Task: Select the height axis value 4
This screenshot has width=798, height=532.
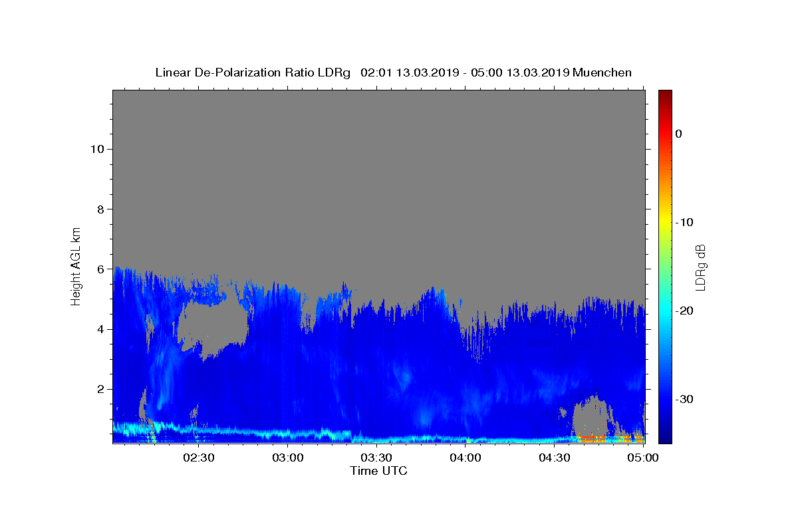Action: [x=100, y=329]
